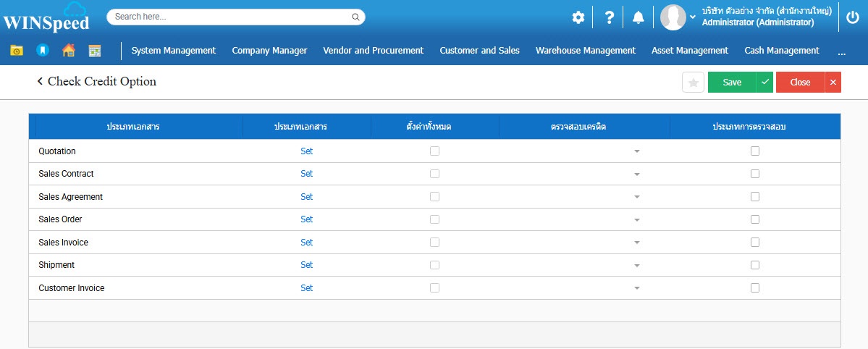Open the Customer and Sales menu
This screenshot has height=349, width=868.
(479, 51)
